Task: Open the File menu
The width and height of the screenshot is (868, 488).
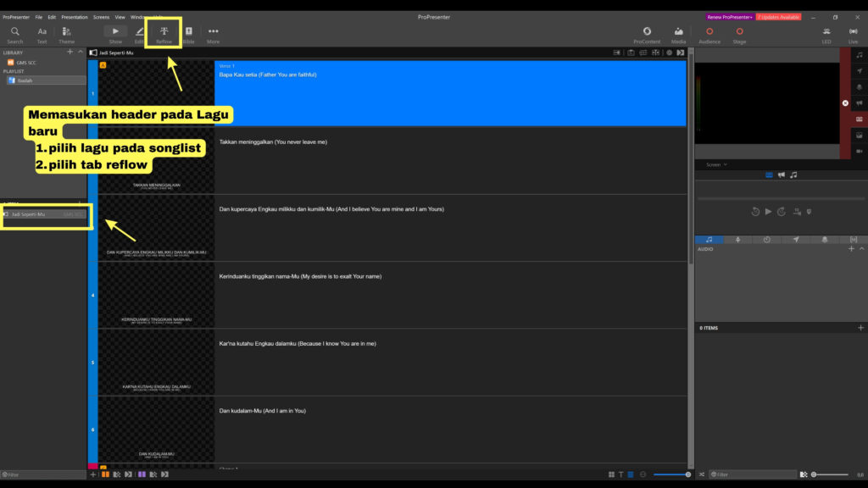Action: (39, 17)
